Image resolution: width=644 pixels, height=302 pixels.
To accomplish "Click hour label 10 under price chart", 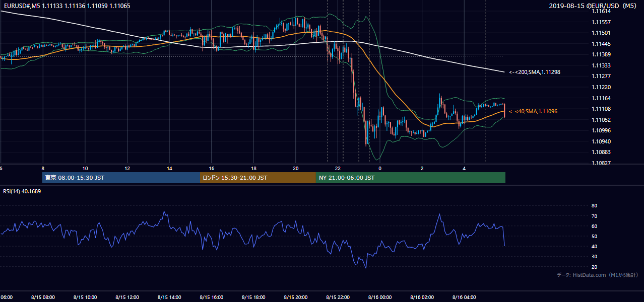I will pyautogui.click(x=85, y=169).
